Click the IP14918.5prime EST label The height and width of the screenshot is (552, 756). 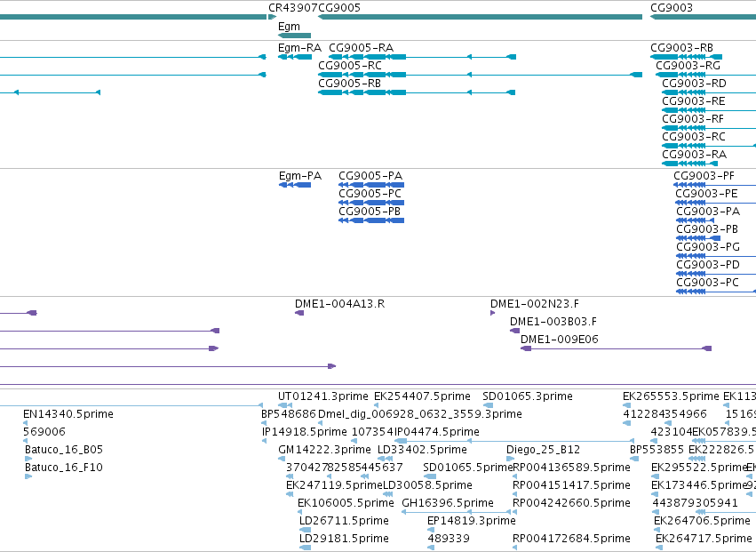pyautogui.click(x=304, y=432)
